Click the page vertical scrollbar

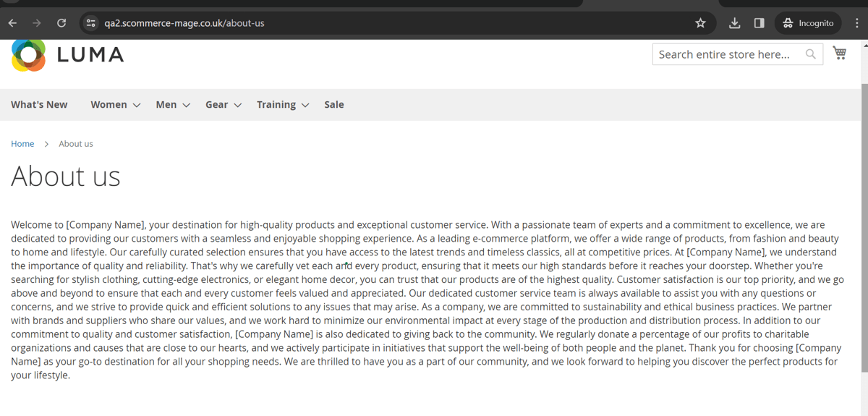pos(863,217)
